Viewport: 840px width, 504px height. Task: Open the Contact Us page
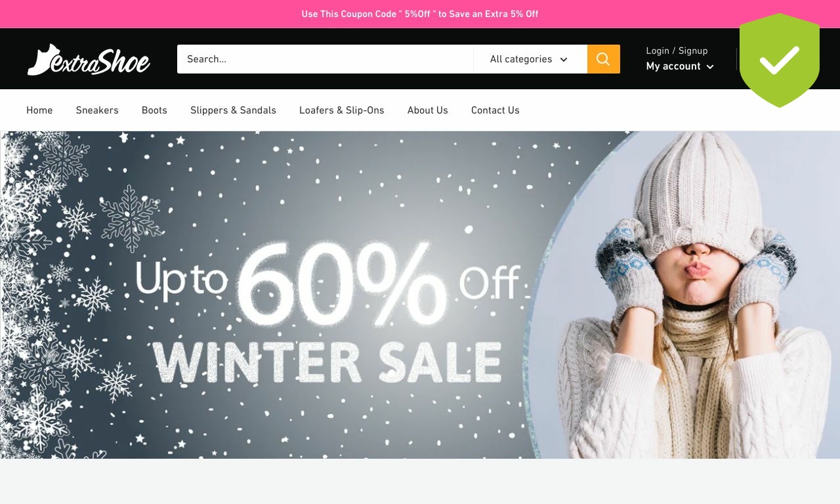pos(495,110)
